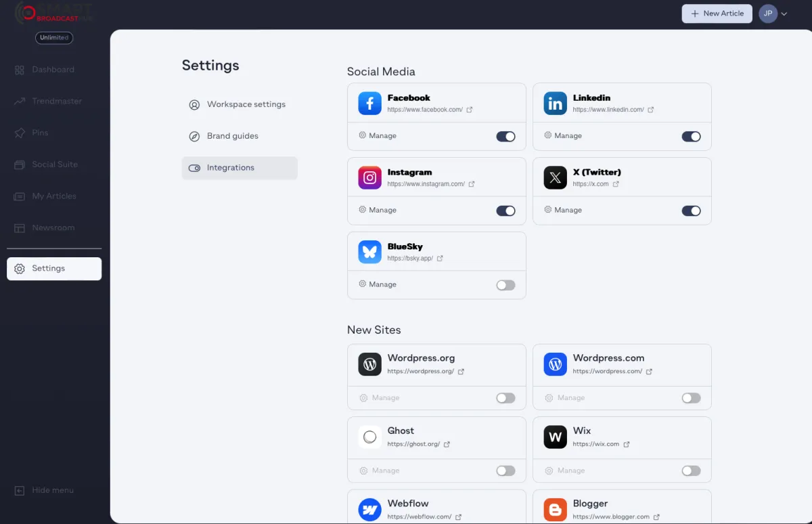812x524 pixels.
Task: Click the https://www.facebook.com/ URL text
Action: 425,110
